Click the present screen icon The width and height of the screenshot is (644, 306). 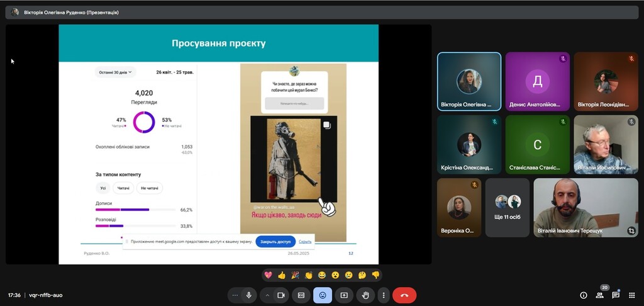click(344, 295)
